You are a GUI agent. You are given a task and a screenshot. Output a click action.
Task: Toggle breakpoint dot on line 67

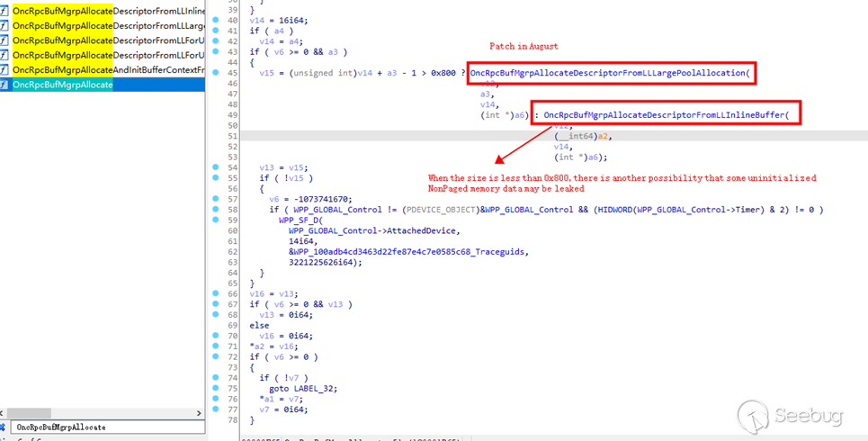[215, 304]
